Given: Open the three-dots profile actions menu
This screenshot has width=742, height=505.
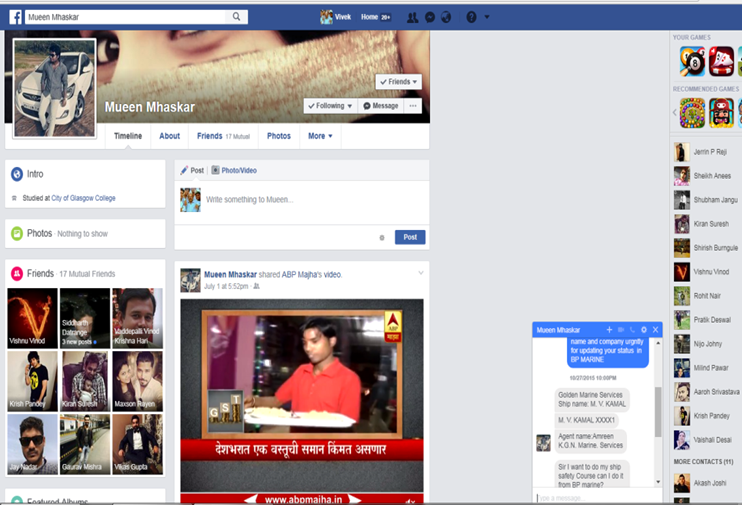Looking at the screenshot, I should click(413, 106).
